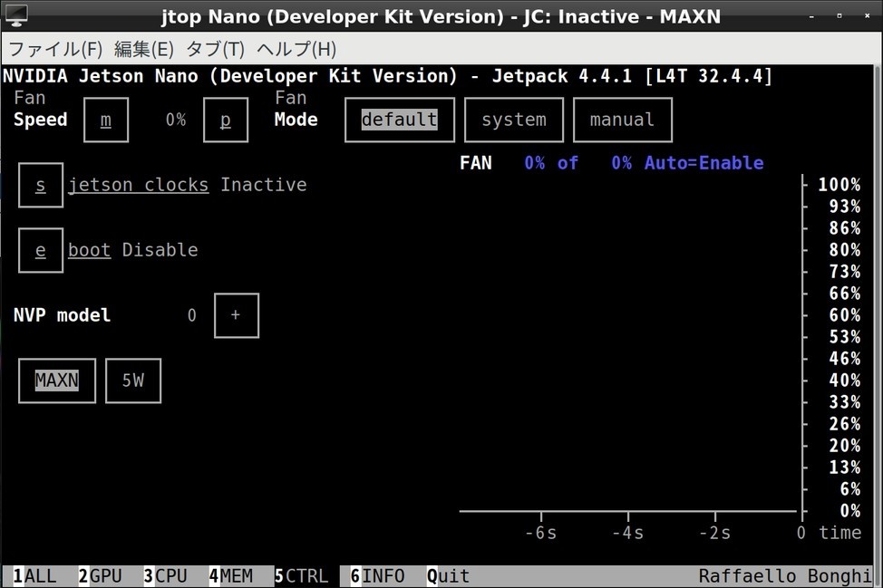Click the -4s label on time axis
883x588 pixels.
pos(628,533)
